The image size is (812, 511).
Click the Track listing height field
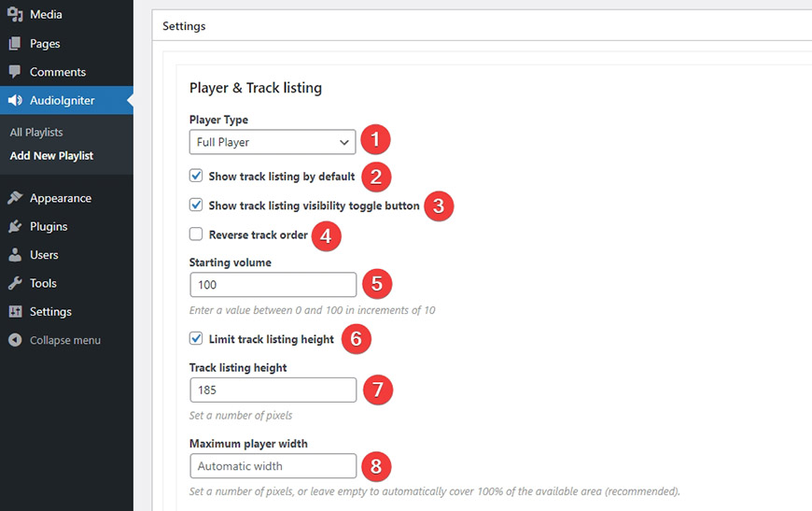pos(273,390)
